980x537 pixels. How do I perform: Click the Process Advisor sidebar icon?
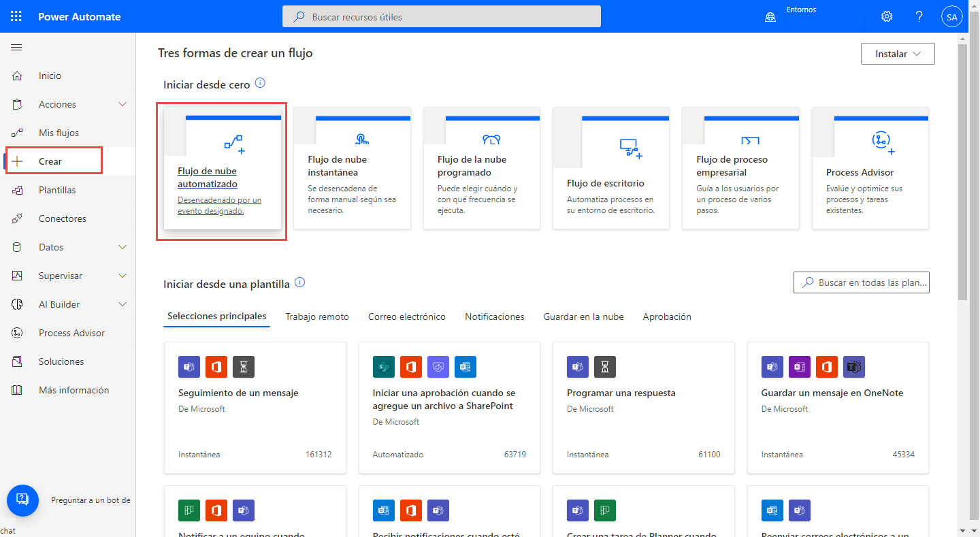click(18, 333)
